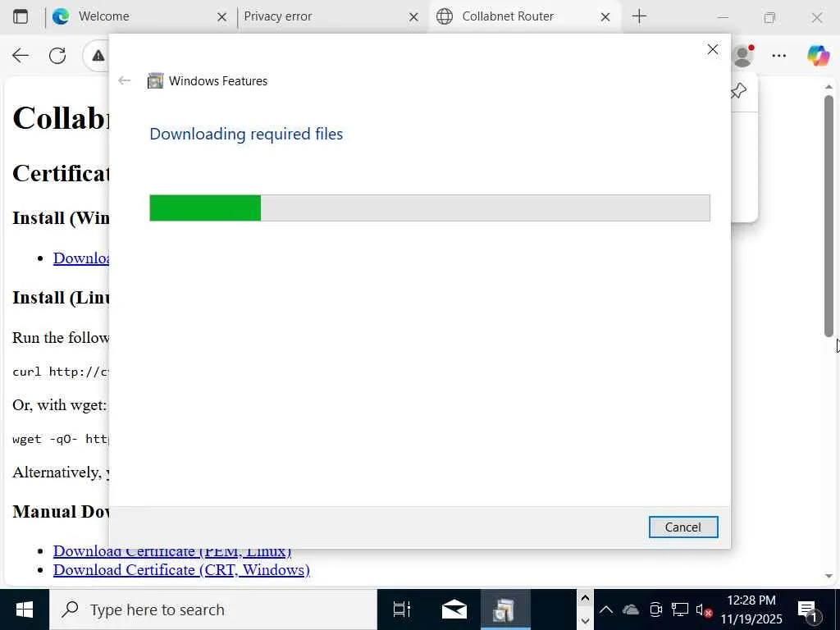Close the Collabnet Router tab
Image resolution: width=840 pixels, height=630 pixels.
coord(605,17)
